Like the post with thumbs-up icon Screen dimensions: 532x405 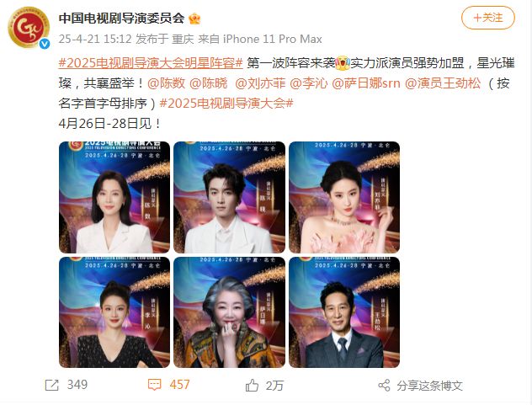(252, 386)
